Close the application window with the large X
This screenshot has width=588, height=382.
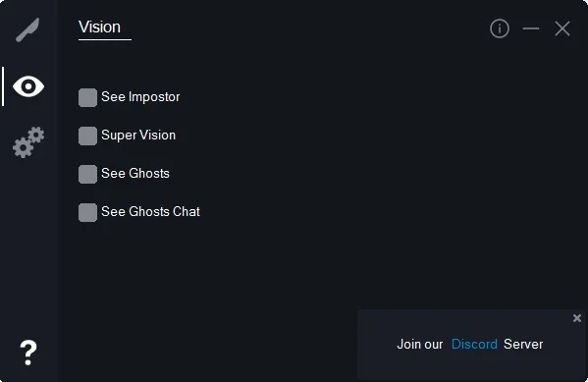point(562,28)
